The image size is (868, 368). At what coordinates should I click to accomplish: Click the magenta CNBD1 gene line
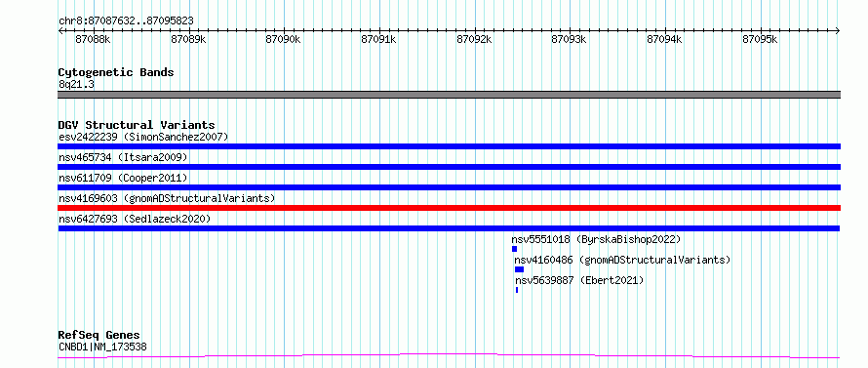(449, 355)
